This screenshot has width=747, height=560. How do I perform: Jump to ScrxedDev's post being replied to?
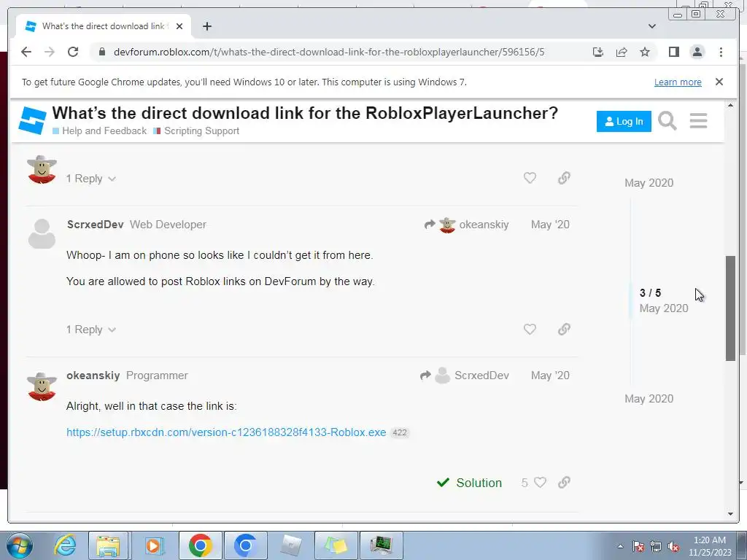tap(465, 376)
